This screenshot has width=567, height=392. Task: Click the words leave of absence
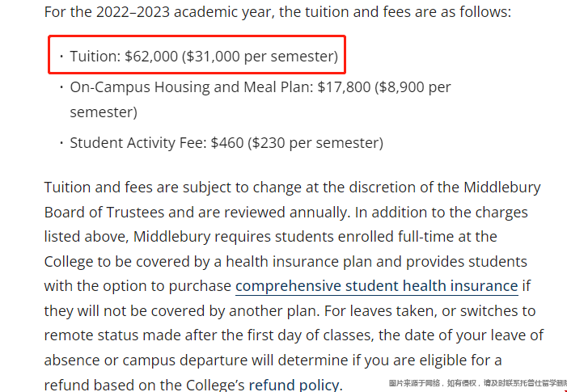click(x=518, y=335)
